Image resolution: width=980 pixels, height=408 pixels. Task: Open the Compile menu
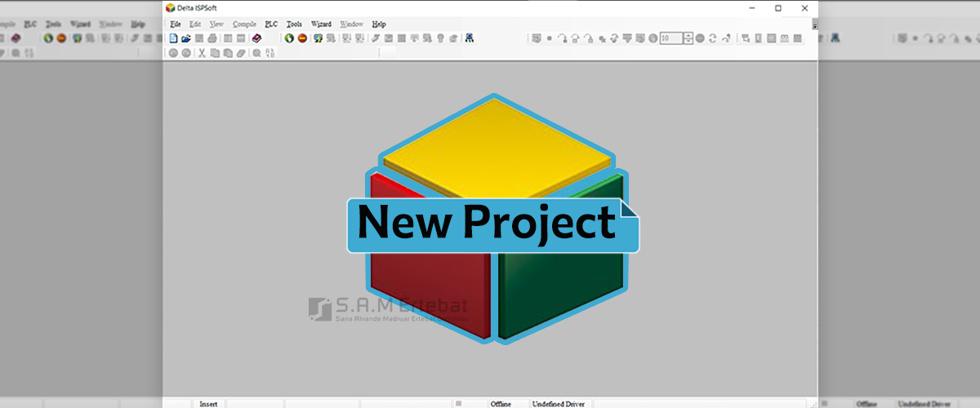pyautogui.click(x=244, y=24)
